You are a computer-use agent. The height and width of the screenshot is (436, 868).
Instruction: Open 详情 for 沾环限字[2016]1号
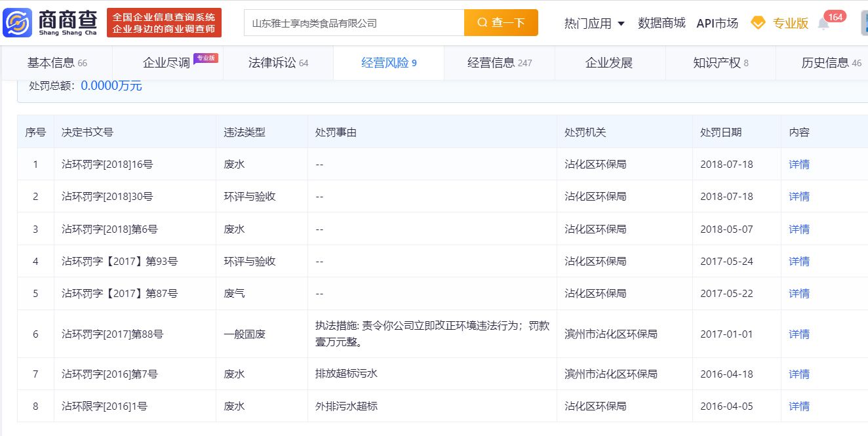point(799,406)
